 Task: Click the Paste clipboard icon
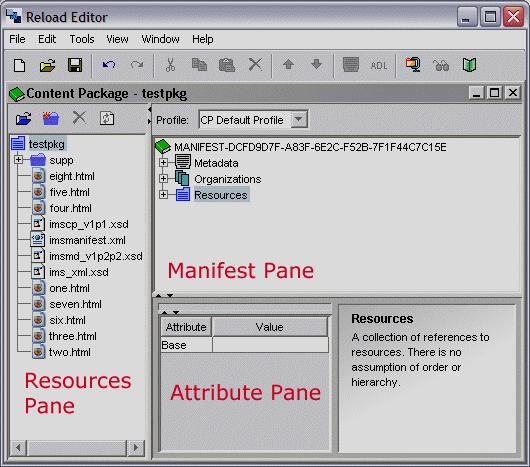tap(227, 65)
